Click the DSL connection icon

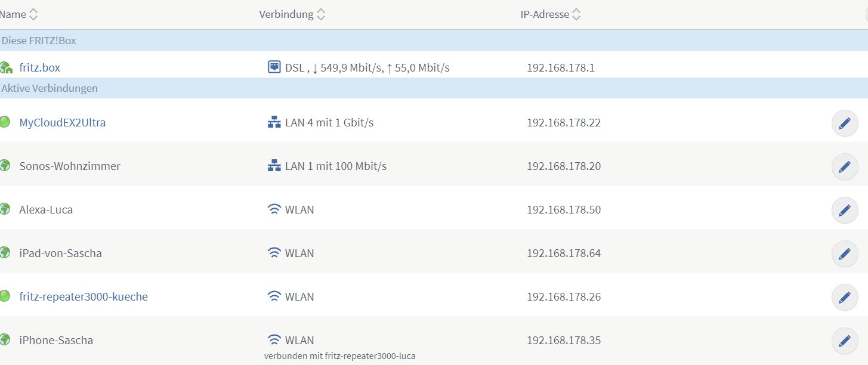274,67
